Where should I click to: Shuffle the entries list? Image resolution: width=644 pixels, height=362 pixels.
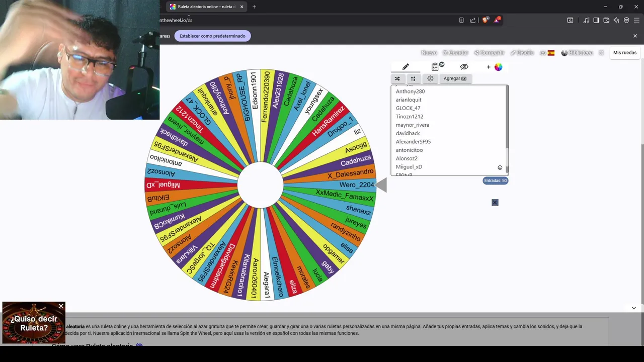(x=397, y=78)
